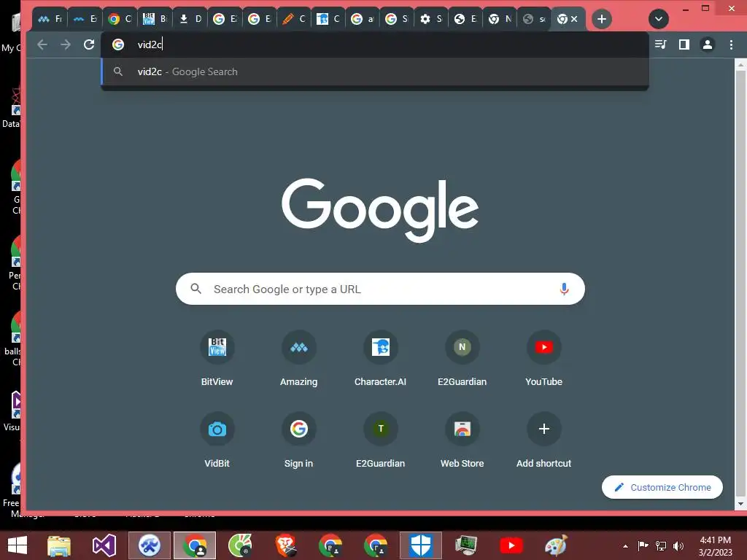Open Visual Studio from the taskbar
The width and height of the screenshot is (747, 560).
(x=104, y=545)
